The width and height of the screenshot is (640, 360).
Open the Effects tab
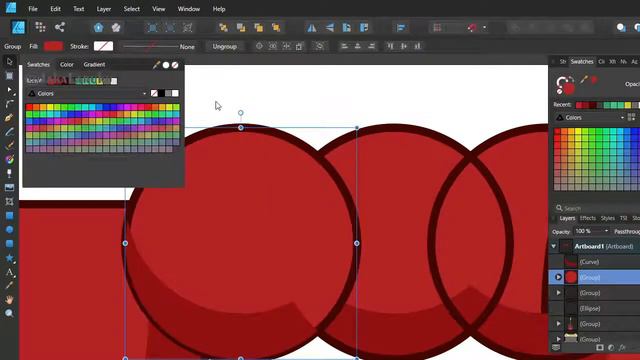(588, 218)
